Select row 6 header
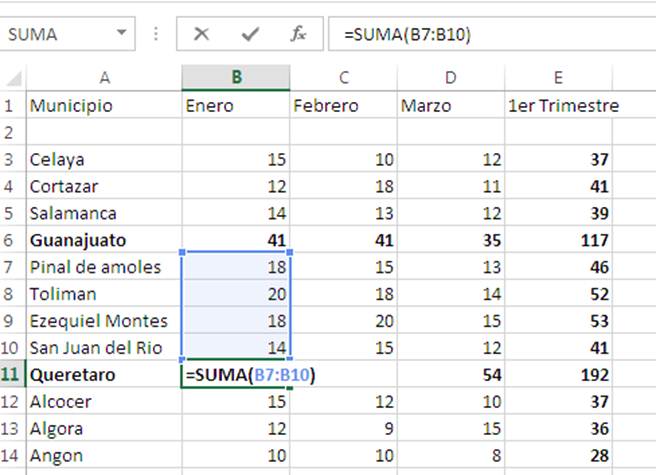656x475 pixels. tap(11, 240)
